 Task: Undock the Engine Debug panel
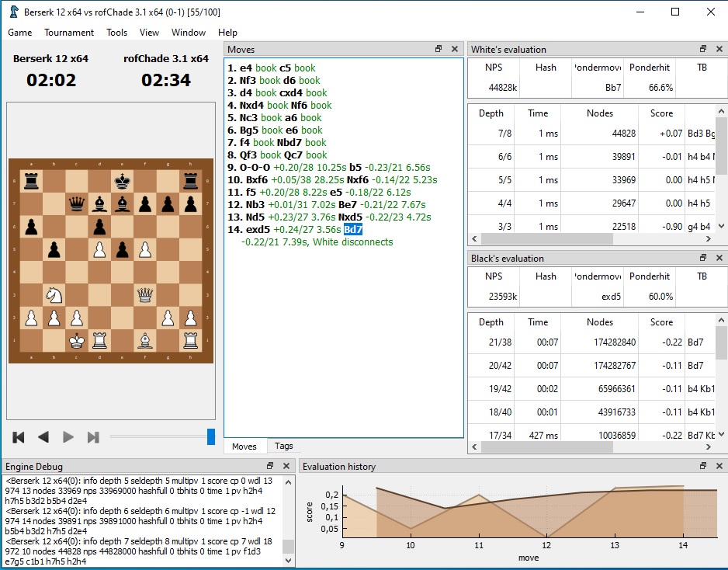click(270, 466)
